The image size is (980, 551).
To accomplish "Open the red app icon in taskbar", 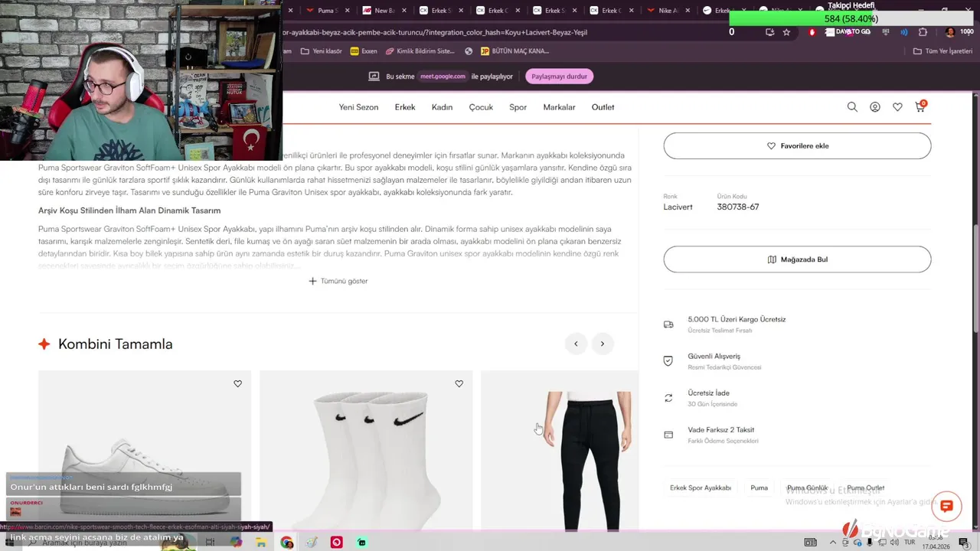I will point(336,543).
